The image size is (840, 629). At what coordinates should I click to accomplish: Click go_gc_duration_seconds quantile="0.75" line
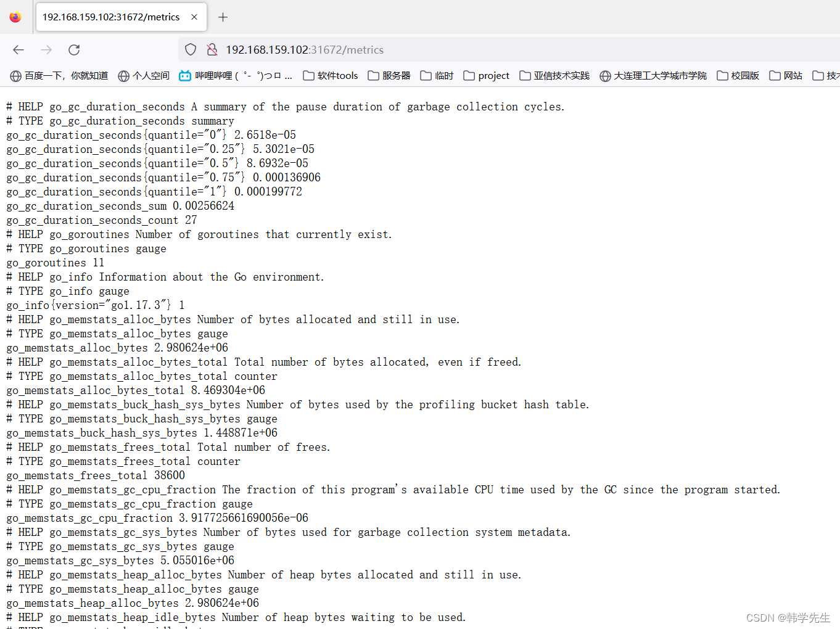163,178
